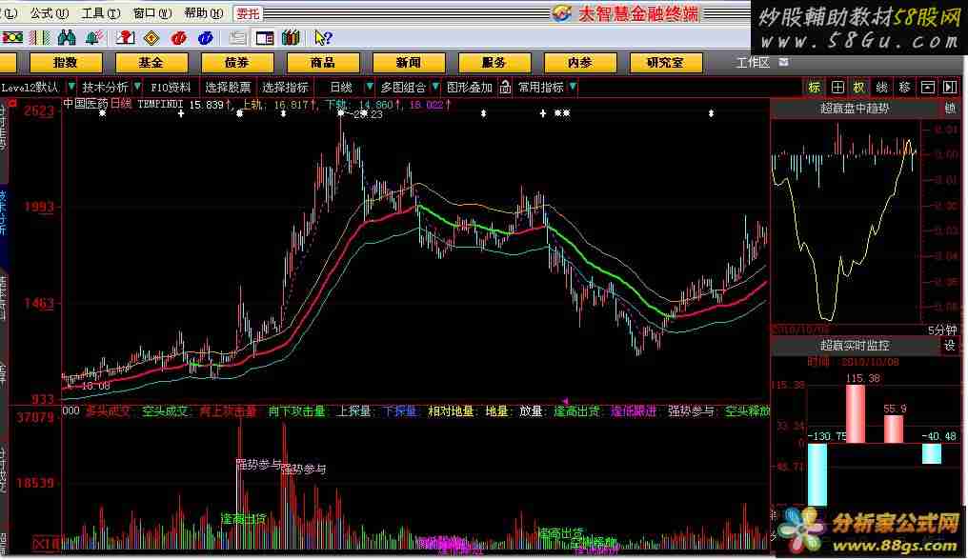Click the 工作区 workspace envelope icon
This screenshot has width=968, height=560.
coord(784,62)
